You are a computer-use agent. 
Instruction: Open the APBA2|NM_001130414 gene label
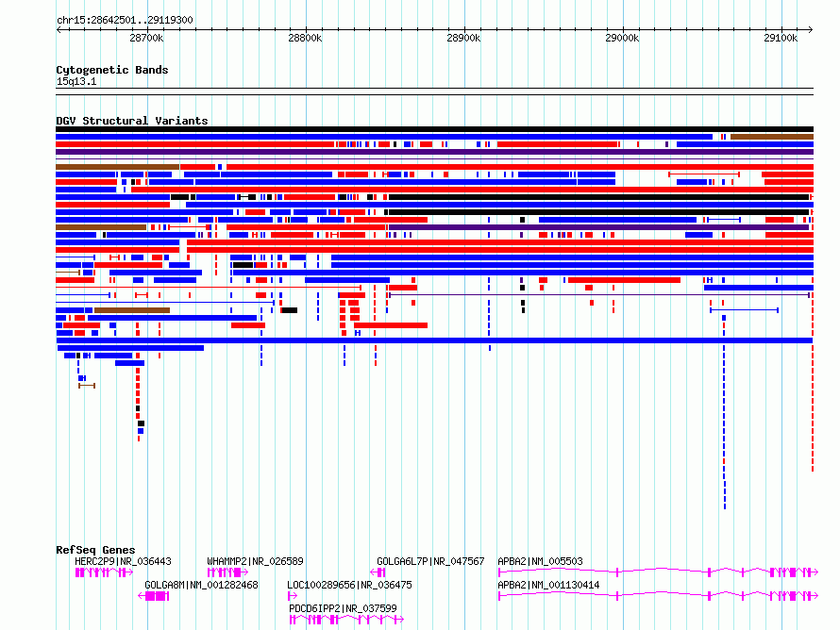[548, 585]
